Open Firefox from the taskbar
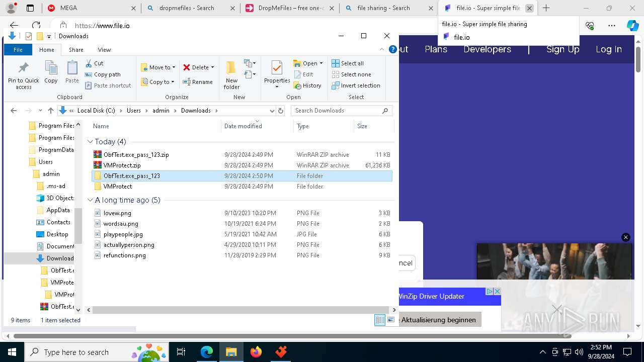The width and height of the screenshot is (644, 362). [x=256, y=352]
